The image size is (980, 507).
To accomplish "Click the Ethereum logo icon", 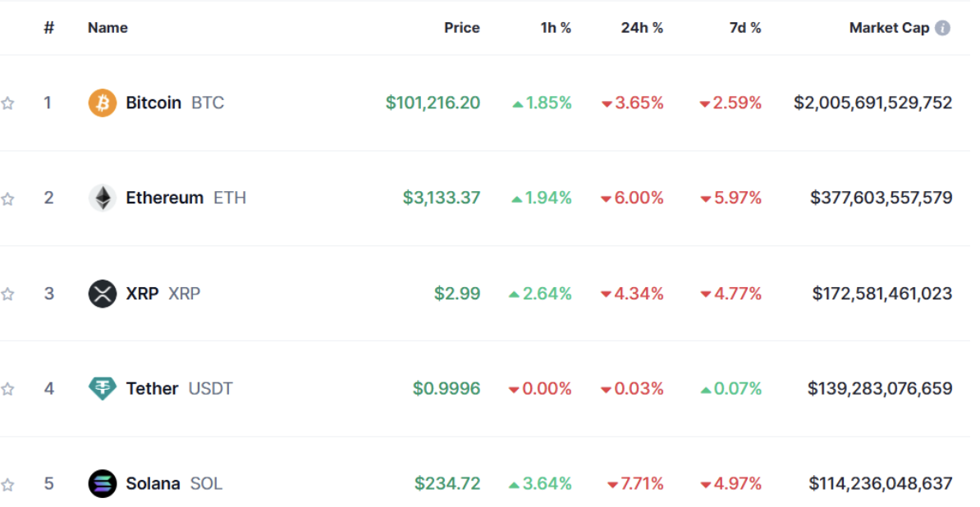I will pyautogui.click(x=103, y=198).
